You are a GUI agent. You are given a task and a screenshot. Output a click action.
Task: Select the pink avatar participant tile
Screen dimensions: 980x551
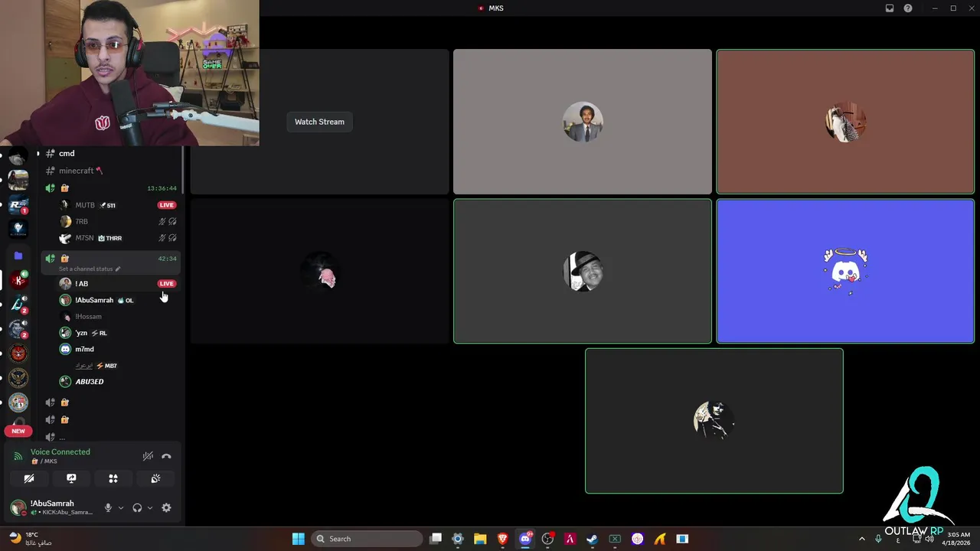tap(319, 271)
